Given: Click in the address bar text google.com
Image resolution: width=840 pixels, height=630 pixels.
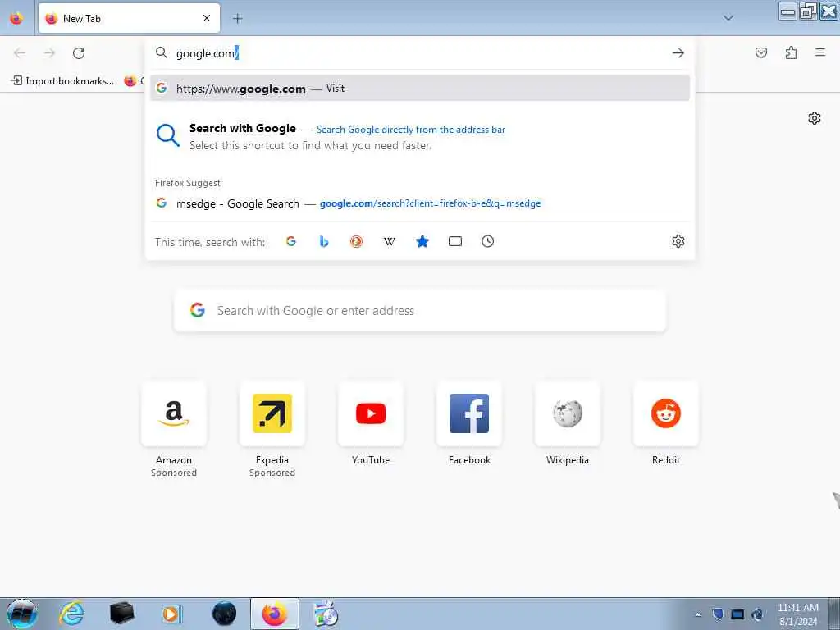Looking at the screenshot, I should coord(205,53).
